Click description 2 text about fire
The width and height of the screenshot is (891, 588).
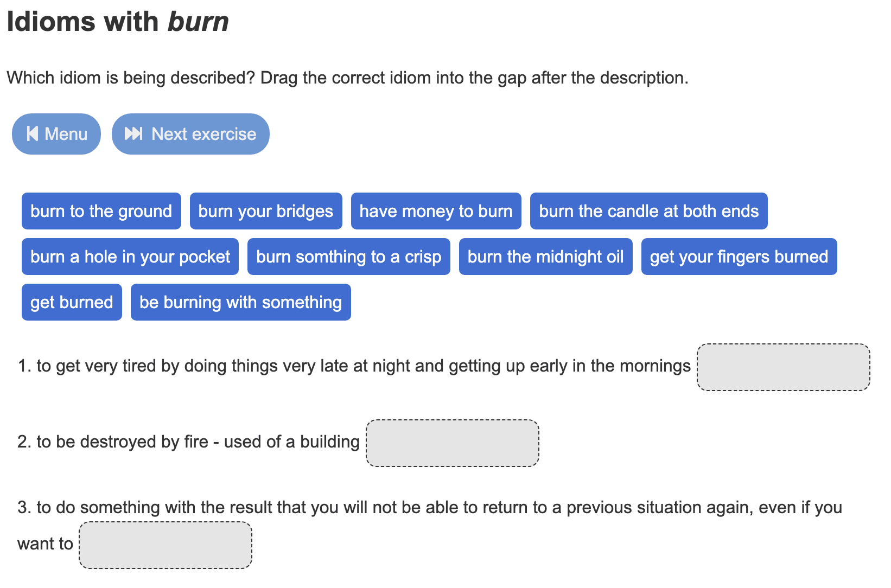[x=188, y=442]
